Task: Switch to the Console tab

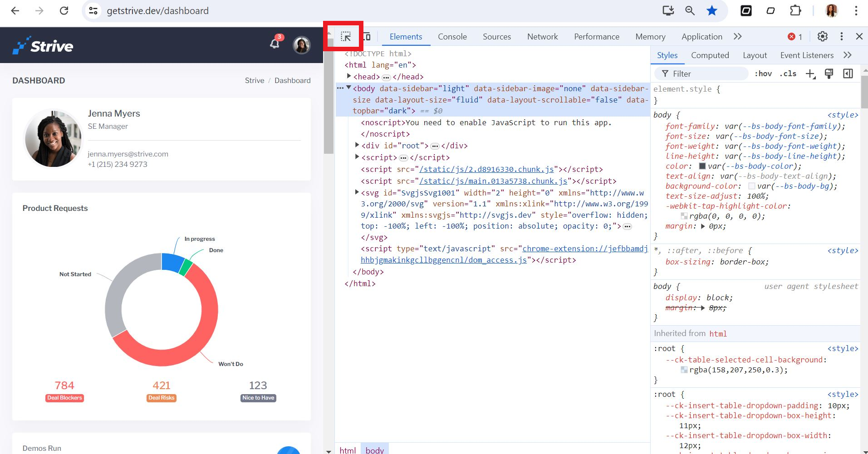Action: (x=452, y=37)
